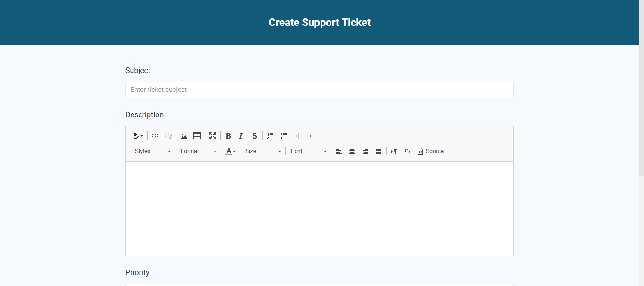Insert an image into the description

coord(184,136)
